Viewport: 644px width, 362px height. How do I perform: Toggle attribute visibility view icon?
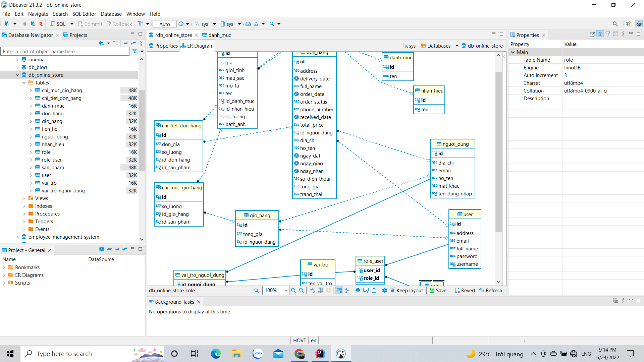coord(339,291)
